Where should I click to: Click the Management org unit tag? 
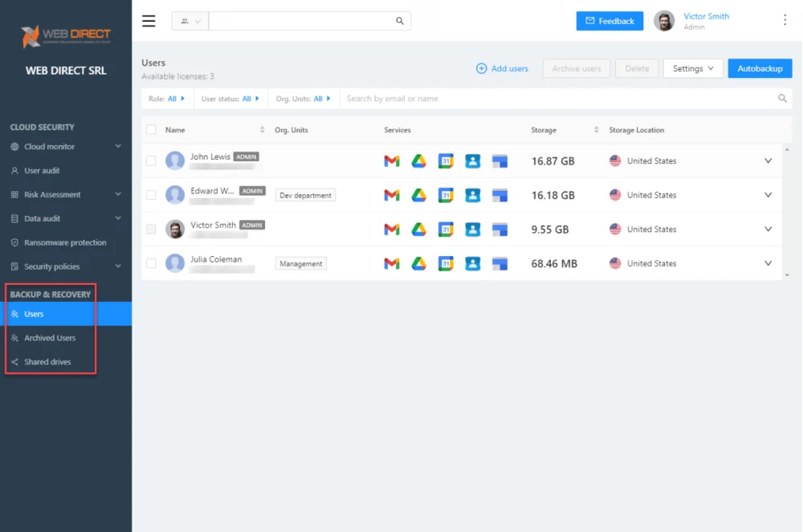pos(300,264)
